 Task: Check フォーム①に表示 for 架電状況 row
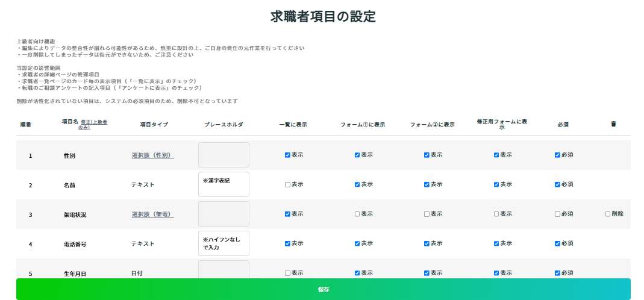coord(357,214)
